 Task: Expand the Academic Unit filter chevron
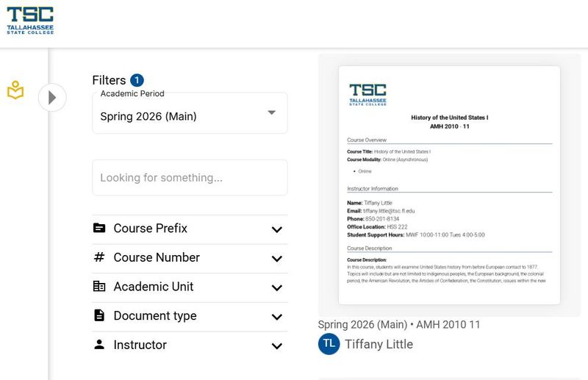[277, 287]
